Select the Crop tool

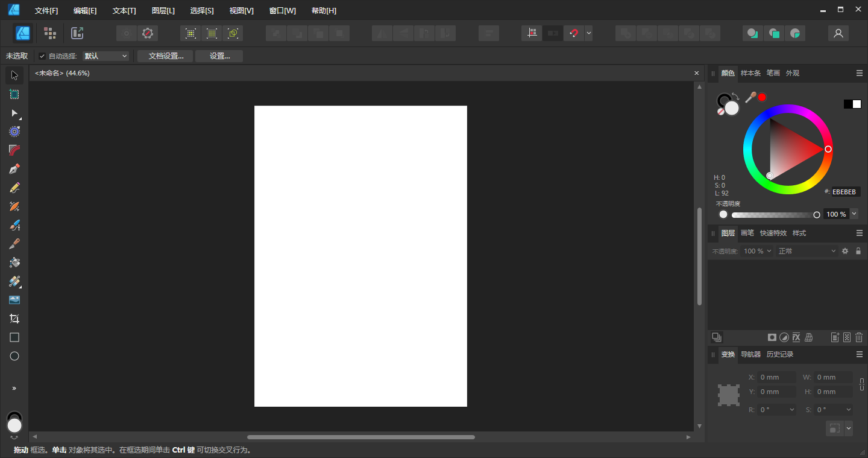[14, 319]
